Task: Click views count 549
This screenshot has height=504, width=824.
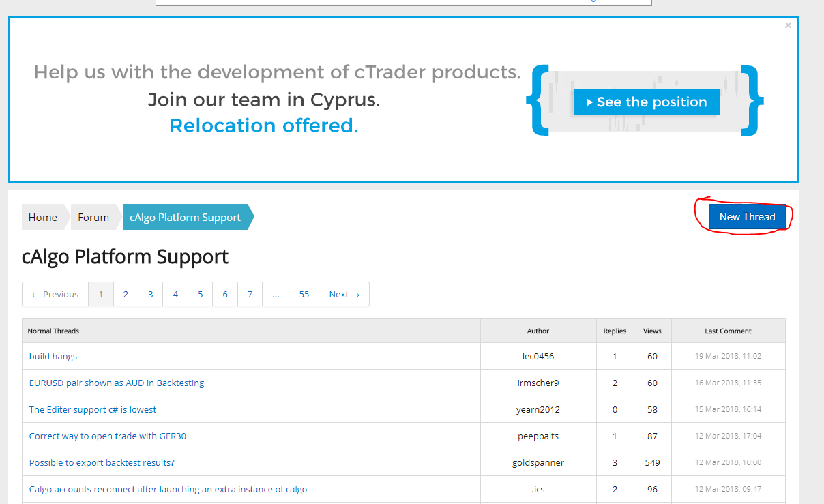Action: (x=652, y=462)
